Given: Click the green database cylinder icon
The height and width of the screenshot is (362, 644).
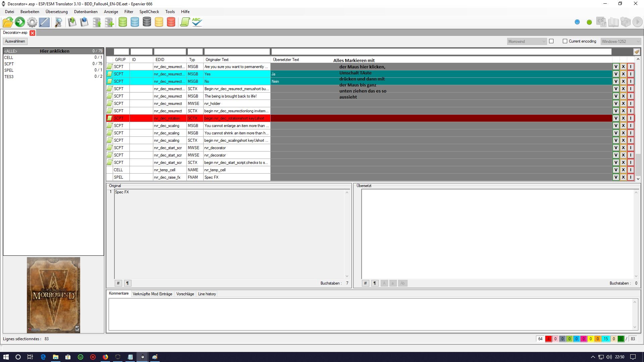Looking at the screenshot, I should pyautogui.click(x=123, y=22).
